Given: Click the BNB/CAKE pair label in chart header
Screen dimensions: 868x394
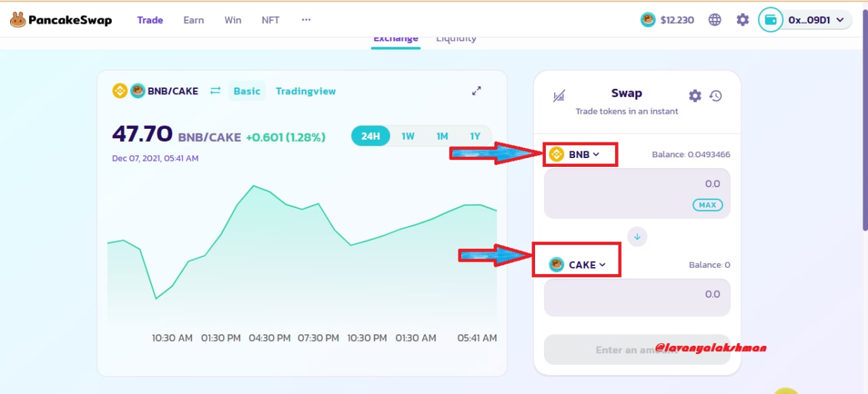Looking at the screenshot, I should pyautogui.click(x=174, y=91).
